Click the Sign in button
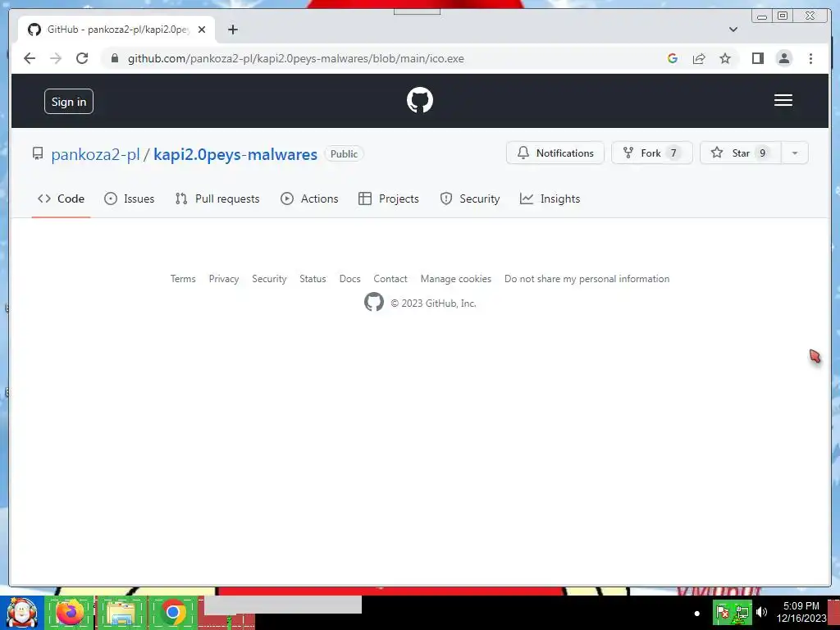 (69, 101)
